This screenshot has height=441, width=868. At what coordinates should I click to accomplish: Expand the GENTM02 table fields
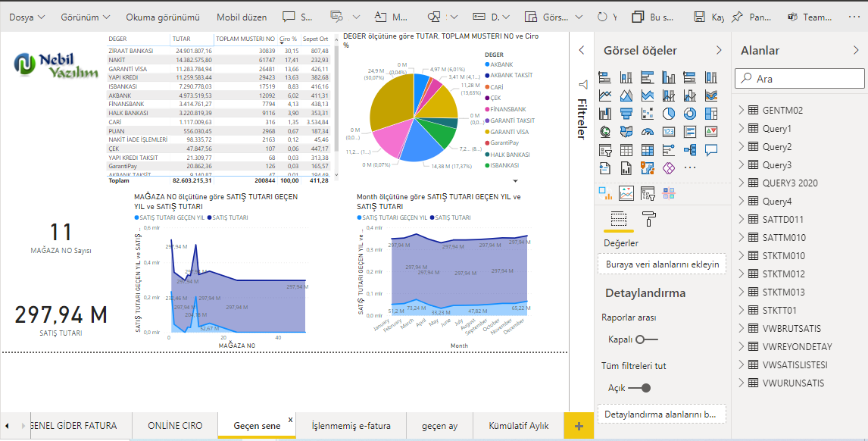(x=742, y=111)
